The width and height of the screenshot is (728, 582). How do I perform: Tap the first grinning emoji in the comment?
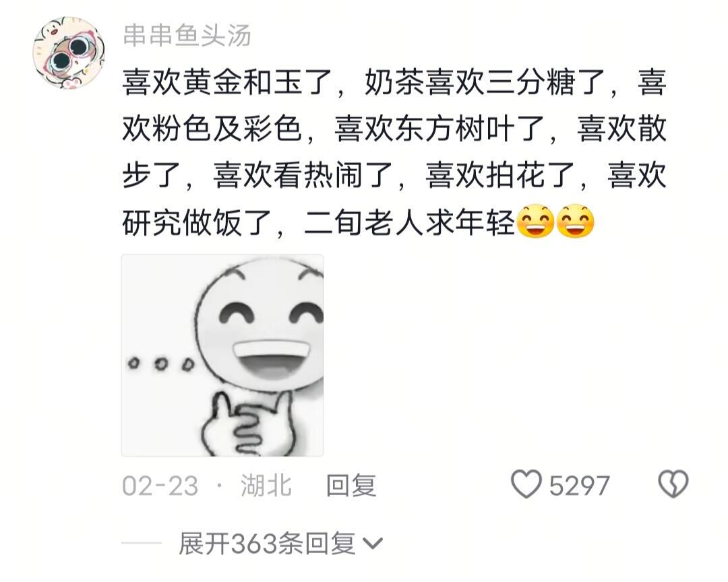click(535, 222)
